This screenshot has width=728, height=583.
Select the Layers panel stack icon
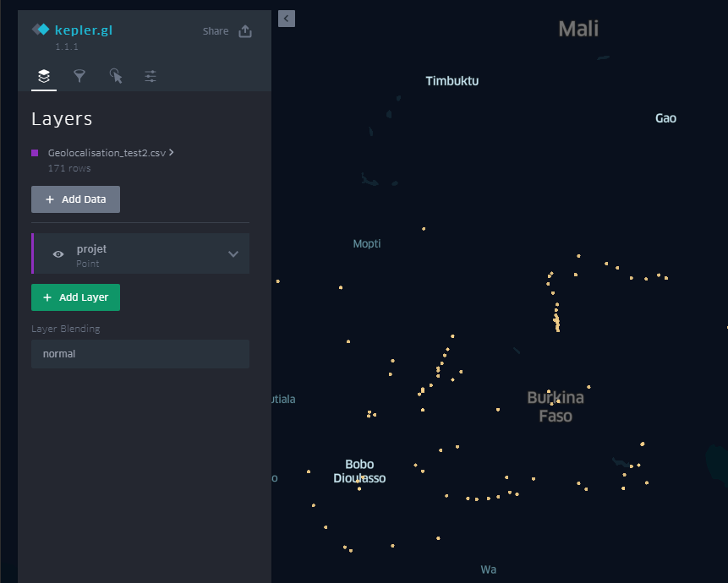43,76
